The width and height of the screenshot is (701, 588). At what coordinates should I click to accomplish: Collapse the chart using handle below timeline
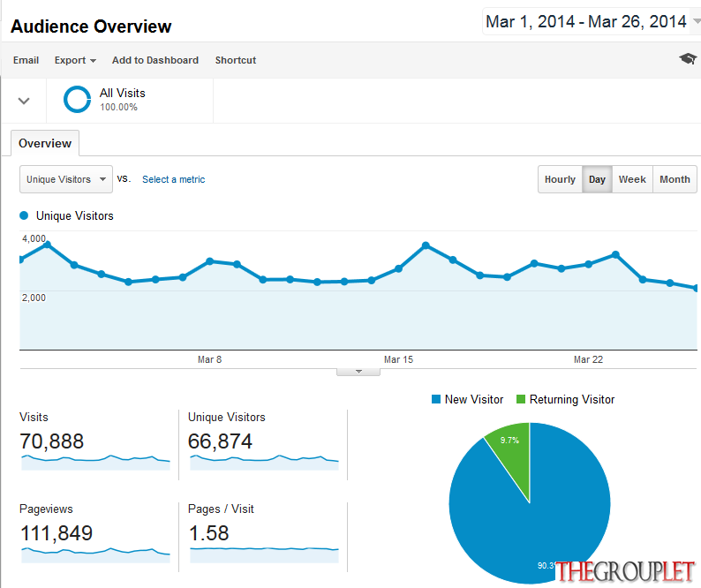point(358,372)
